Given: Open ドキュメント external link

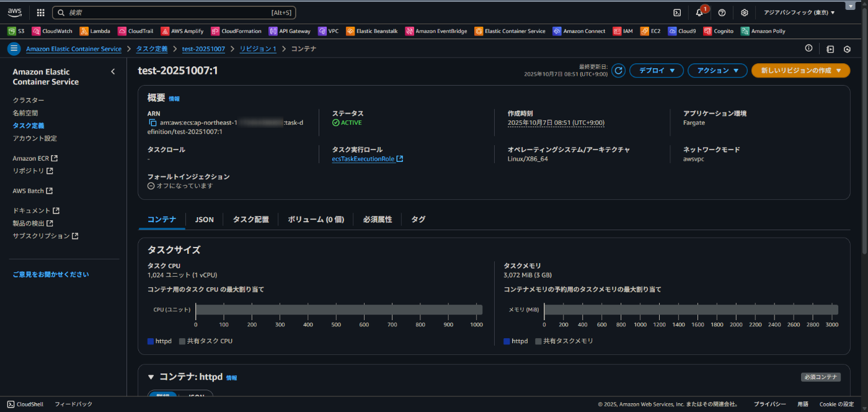Looking at the screenshot, I should pyautogui.click(x=36, y=210).
